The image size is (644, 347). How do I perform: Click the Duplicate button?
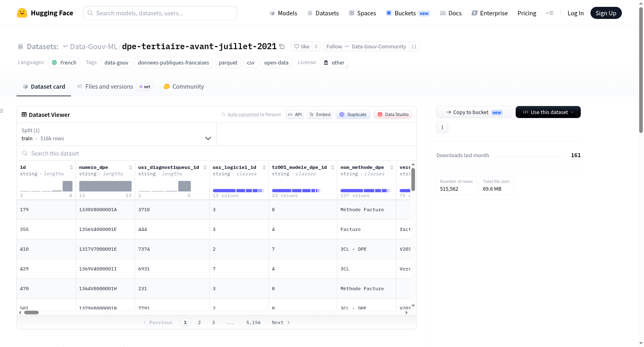pyautogui.click(x=353, y=114)
